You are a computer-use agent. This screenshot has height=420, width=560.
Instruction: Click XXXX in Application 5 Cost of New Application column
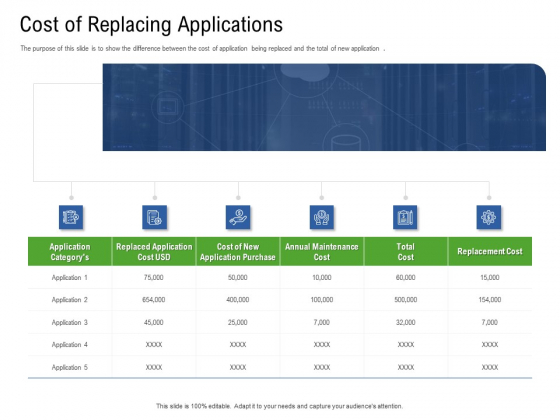[238, 367]
